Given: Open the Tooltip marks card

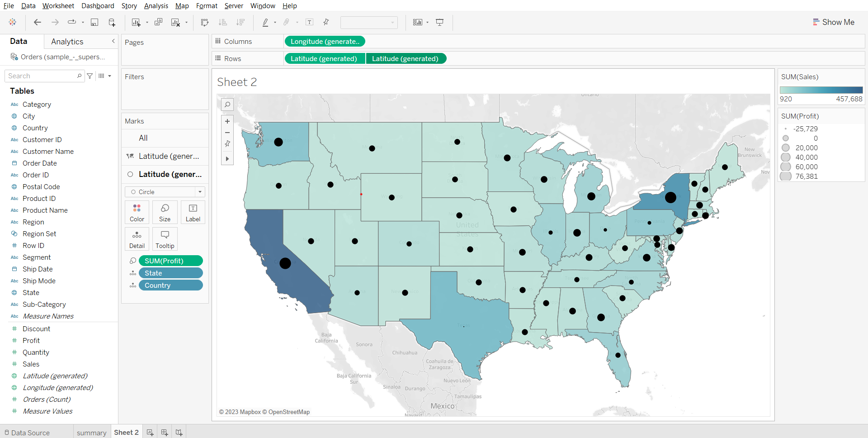Looking at the screenshot, I should [x=165, y=239].
